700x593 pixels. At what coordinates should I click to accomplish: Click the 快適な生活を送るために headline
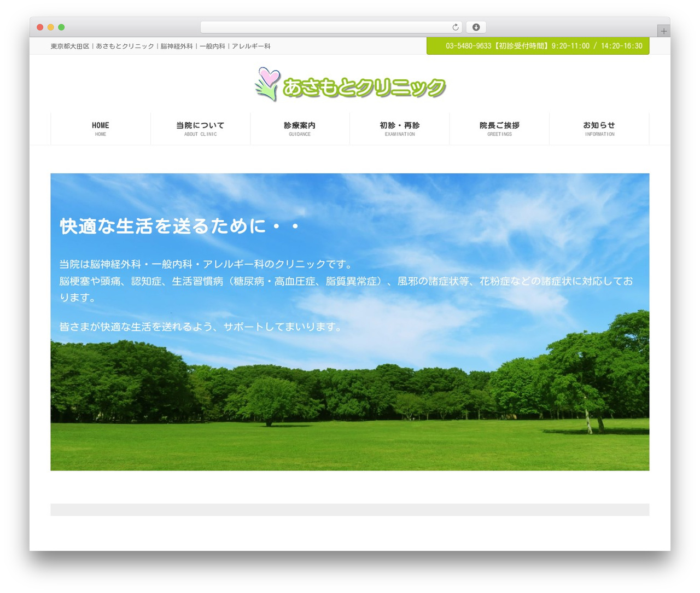point(180,226)
